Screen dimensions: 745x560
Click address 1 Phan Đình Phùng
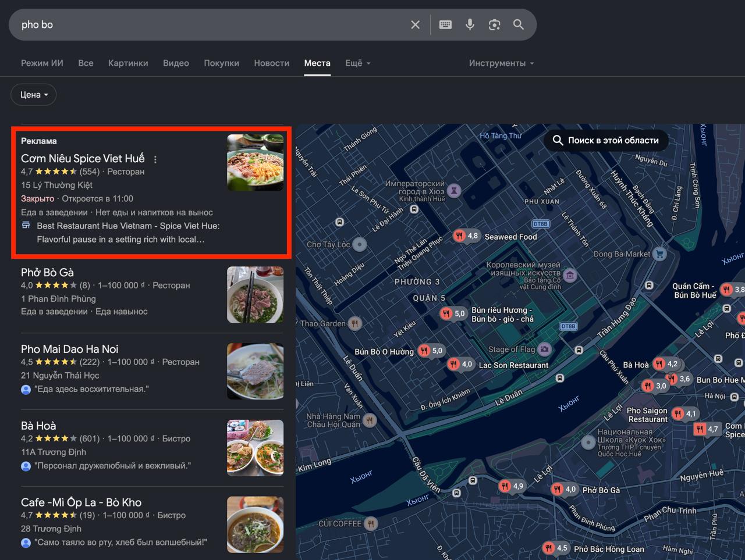tap(58, 299)
